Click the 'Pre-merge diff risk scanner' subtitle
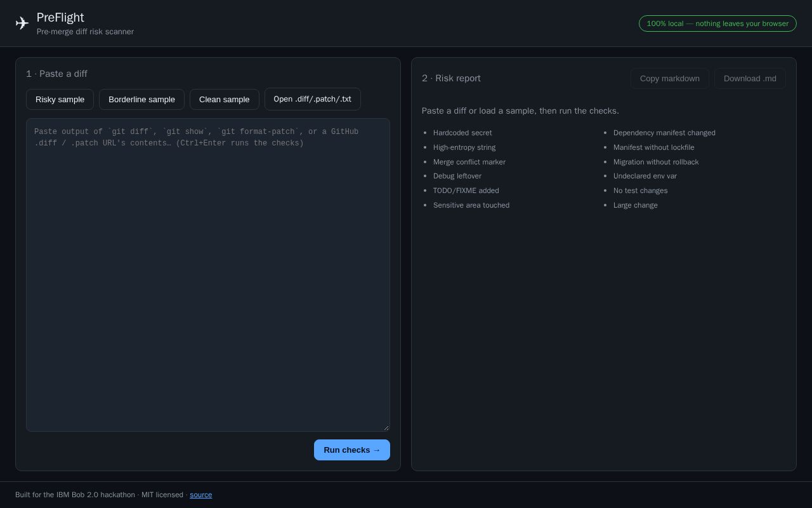This screenshot has width=812, height=508. coord(85,32)
